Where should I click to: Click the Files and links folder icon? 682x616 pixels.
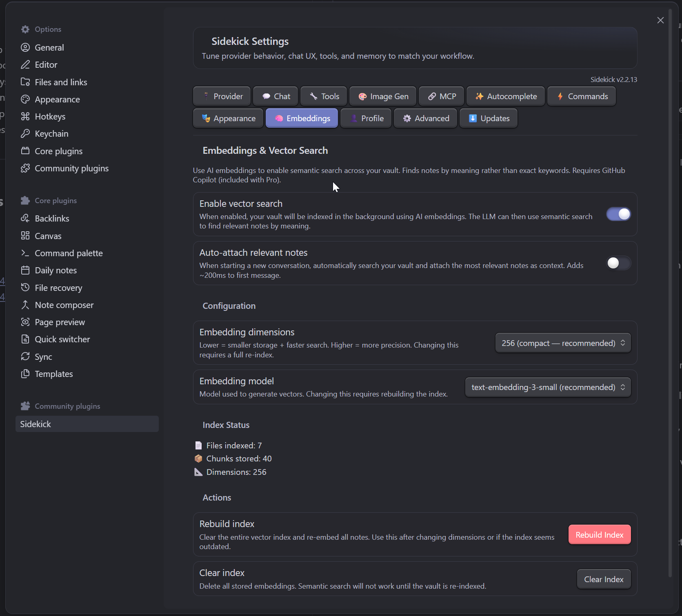point(25,82)
